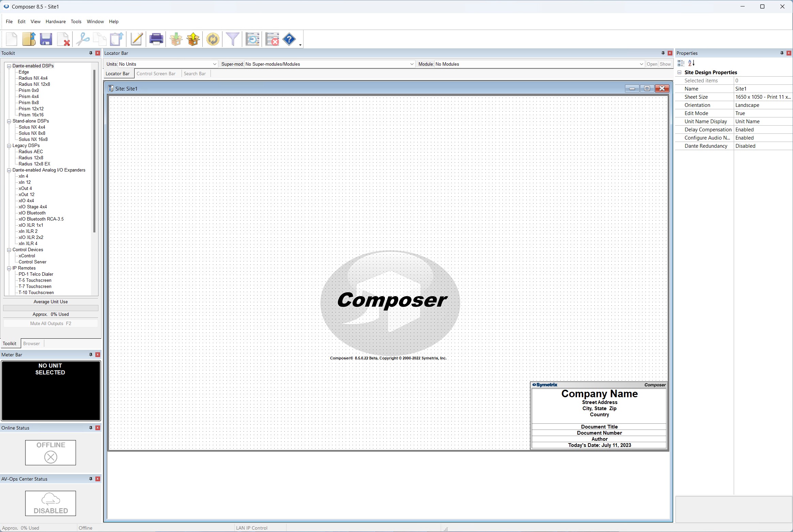The height and width of the screenshot is (532, 793).
Task: Collapse Dante-enabled Analog I/O Expanders group
Action: pyautogui.click(x=9, y=170)
